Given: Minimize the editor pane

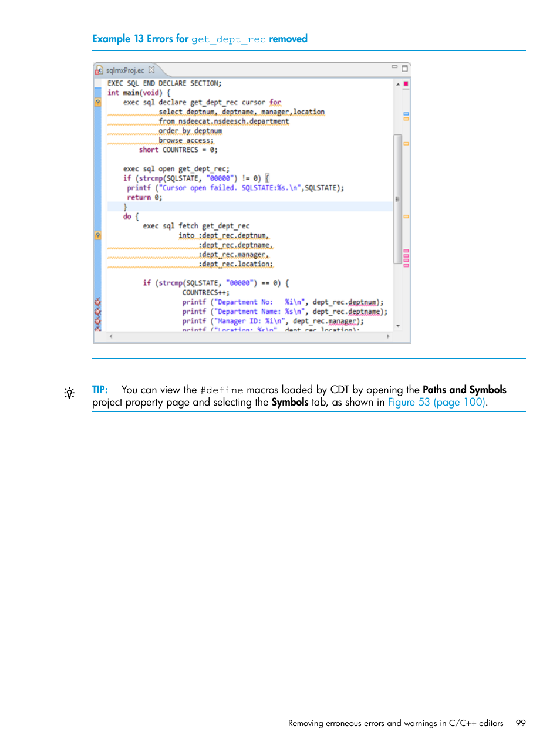Looking at the screenshot, I should 394,67.
